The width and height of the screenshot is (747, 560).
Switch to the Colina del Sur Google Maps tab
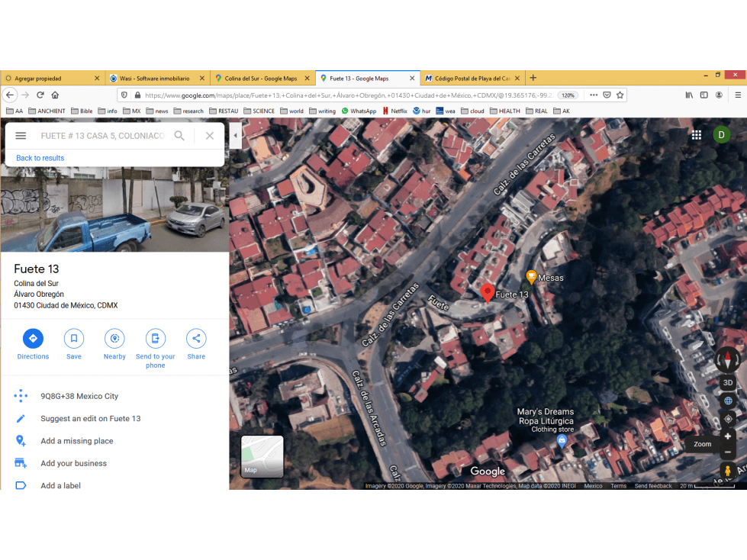262,78
